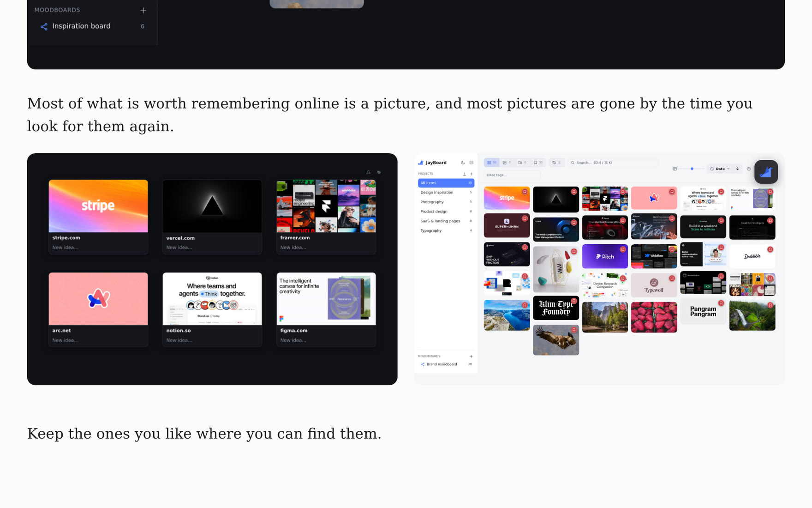Toggle bookmark on the Stripe grid card
This screenshot has width=812, height=508.
tap(525, 192)
